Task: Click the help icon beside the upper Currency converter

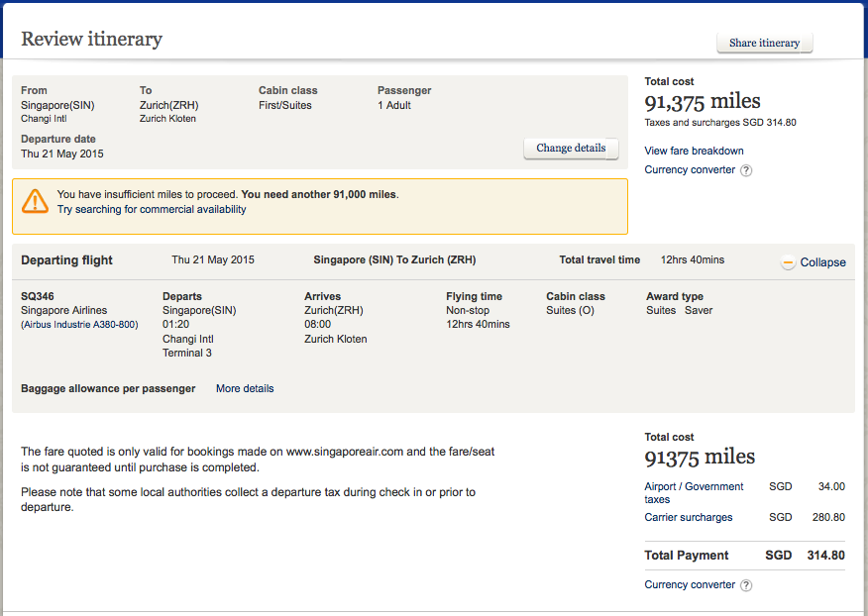Action: [x=746, y=170]
